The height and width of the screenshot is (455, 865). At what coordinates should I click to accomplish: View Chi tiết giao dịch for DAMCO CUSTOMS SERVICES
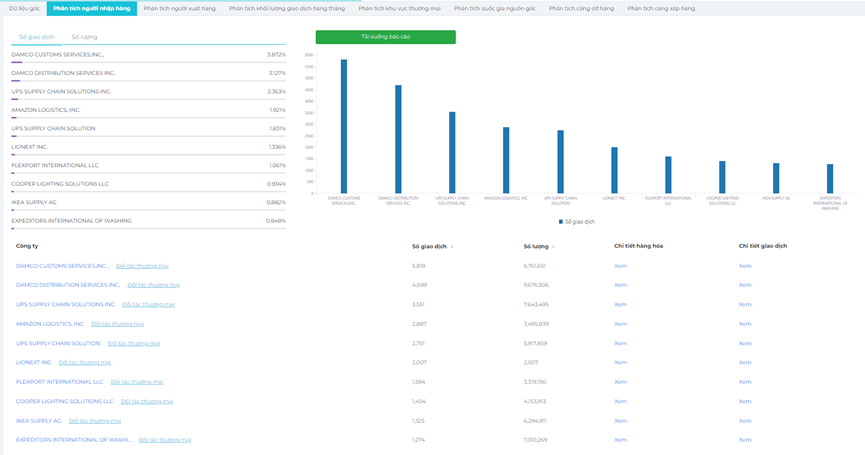(x=745, y=266)
